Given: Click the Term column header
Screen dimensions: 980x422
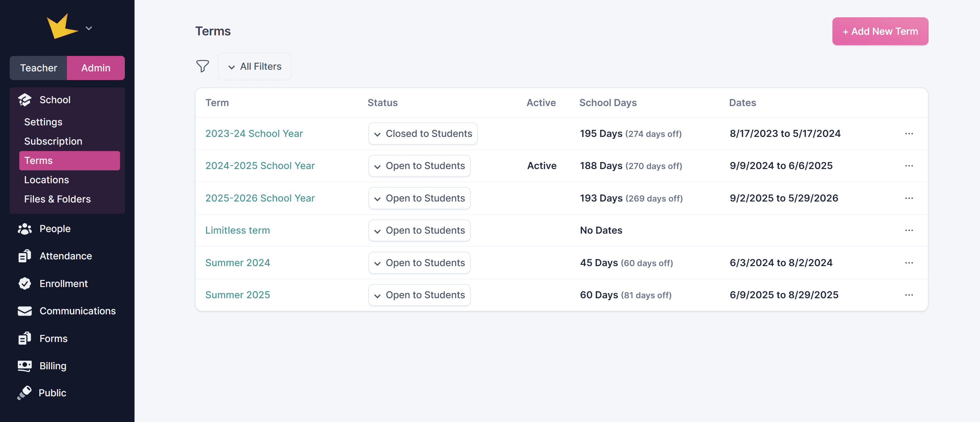Looking at the screenshot, I should pos(217,103).
